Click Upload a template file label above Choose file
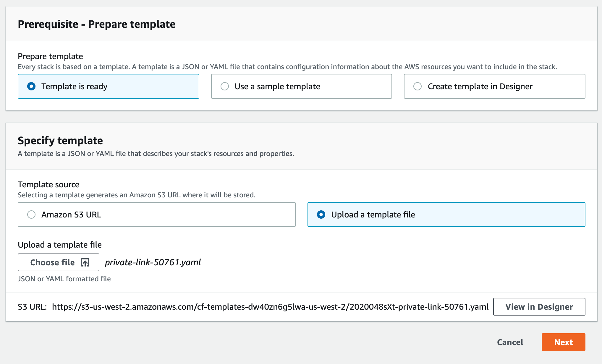This screenshot has width=602, height=364. point(60,245)
